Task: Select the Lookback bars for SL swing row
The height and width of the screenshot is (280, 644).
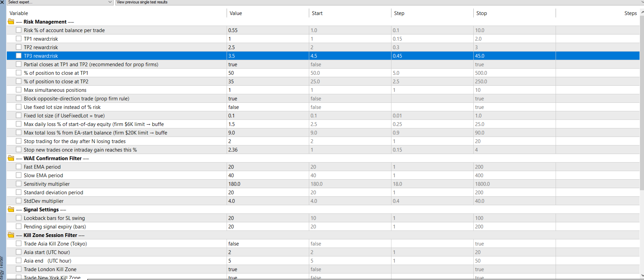Action: click(323, 218)
